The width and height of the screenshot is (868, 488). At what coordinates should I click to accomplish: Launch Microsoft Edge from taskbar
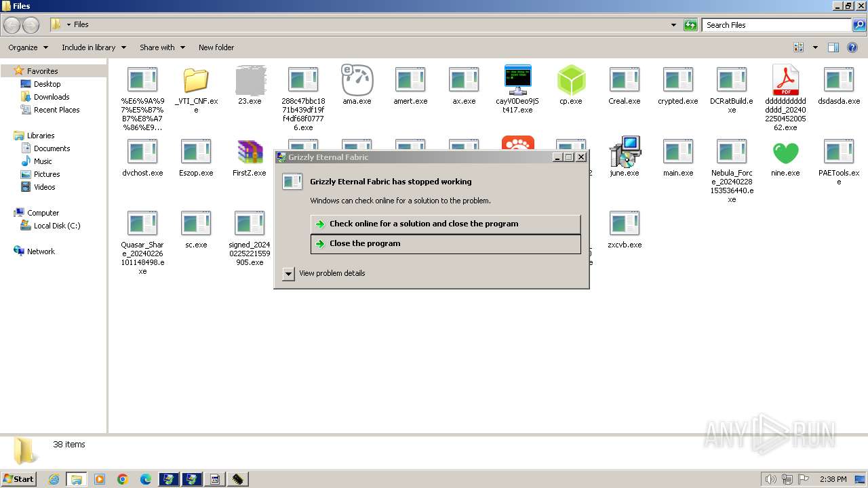tap(146, 479)
